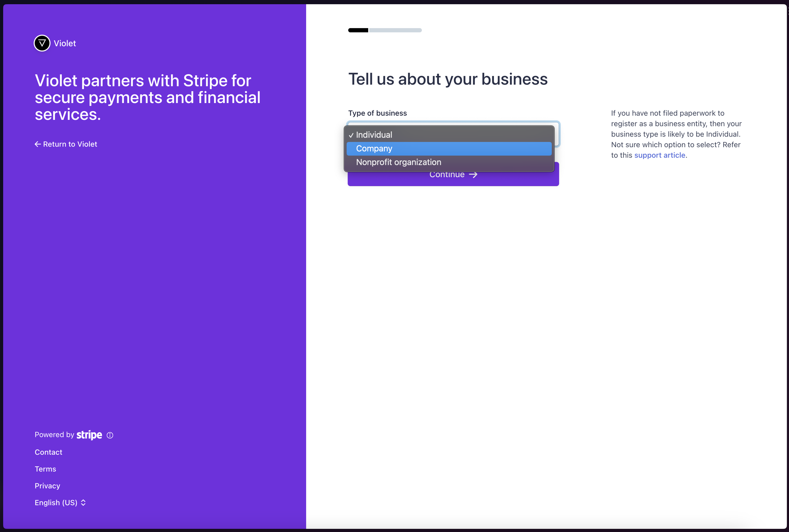Click the Type of business label
Viewport: 789px width, 532px height.
tap(377, 113)
